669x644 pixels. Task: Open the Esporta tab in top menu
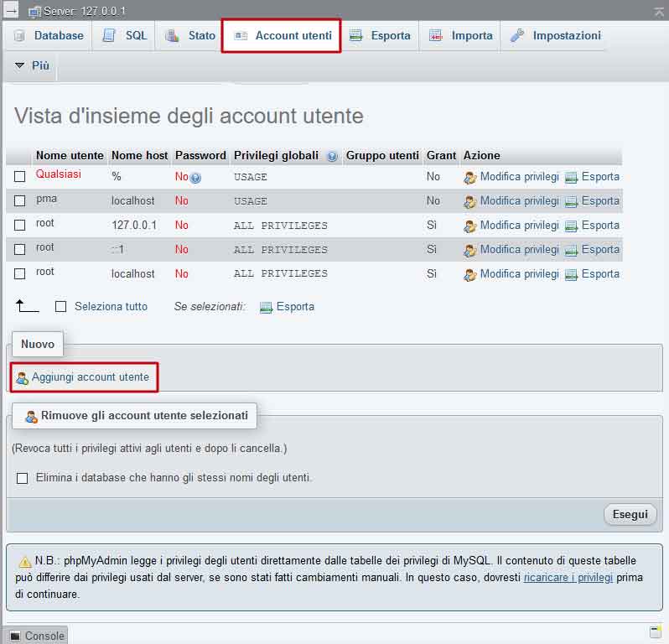[x=380, y=35]
